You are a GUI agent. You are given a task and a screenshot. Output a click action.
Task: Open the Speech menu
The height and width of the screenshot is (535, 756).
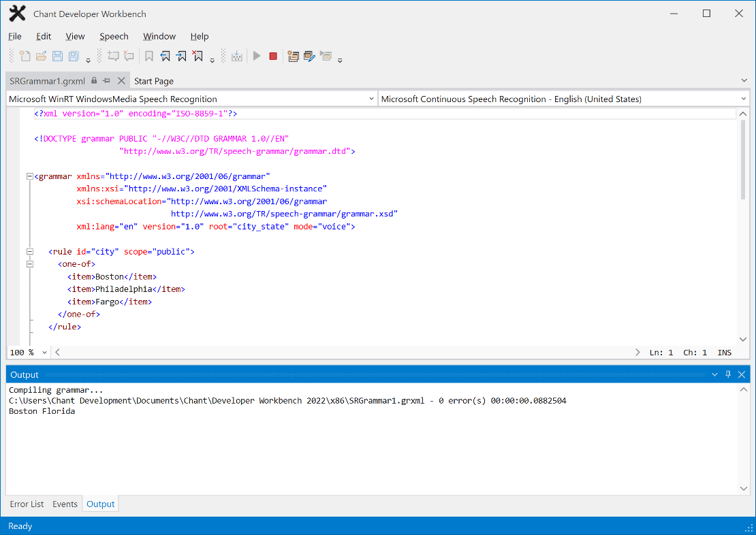[x=114, y=36]
